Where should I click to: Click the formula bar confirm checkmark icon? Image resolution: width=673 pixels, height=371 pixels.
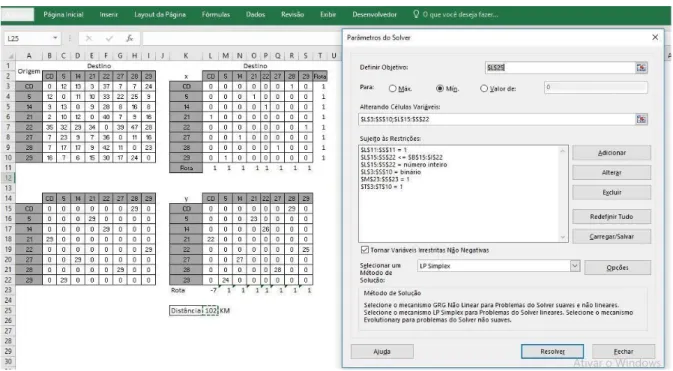point(109,39)
